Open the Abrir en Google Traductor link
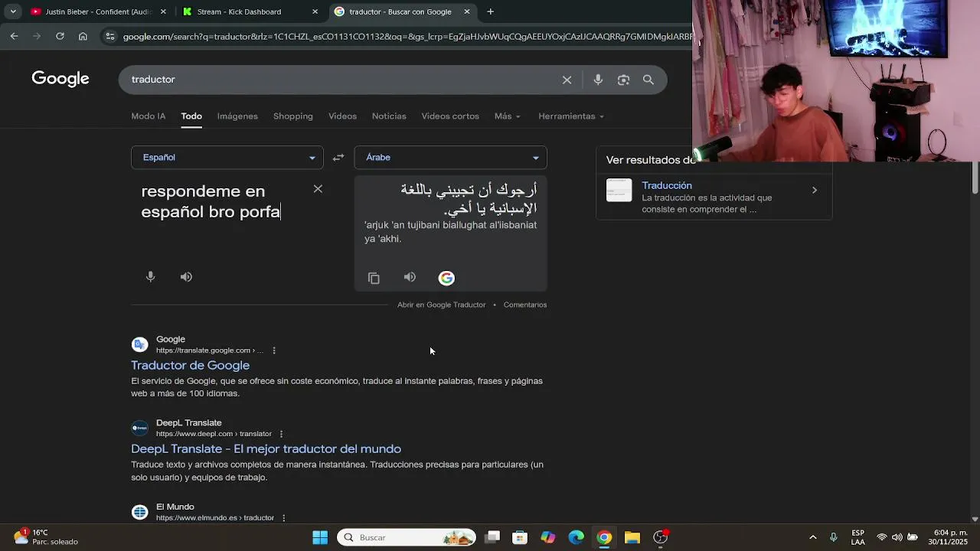 tap(441, 305)
